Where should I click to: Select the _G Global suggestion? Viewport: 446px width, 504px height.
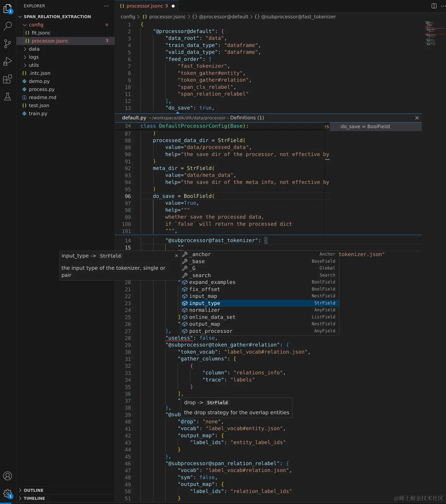point(260,268)
